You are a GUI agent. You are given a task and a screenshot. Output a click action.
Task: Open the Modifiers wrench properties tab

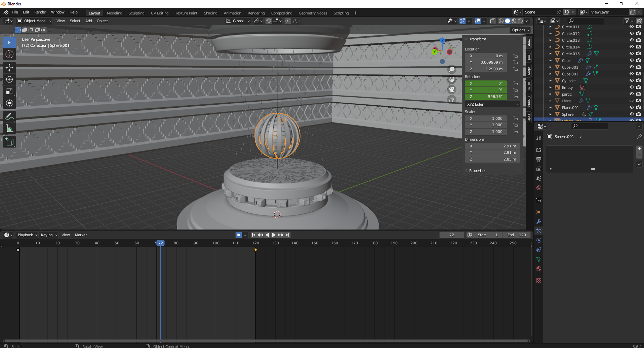[539, 221]
